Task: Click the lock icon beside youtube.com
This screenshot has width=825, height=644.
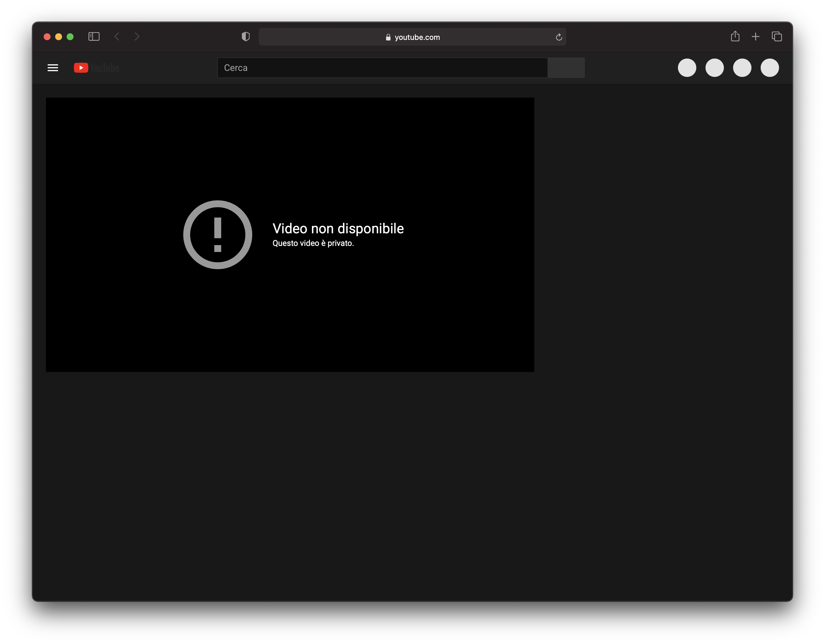Action: (x=388, y=37)
